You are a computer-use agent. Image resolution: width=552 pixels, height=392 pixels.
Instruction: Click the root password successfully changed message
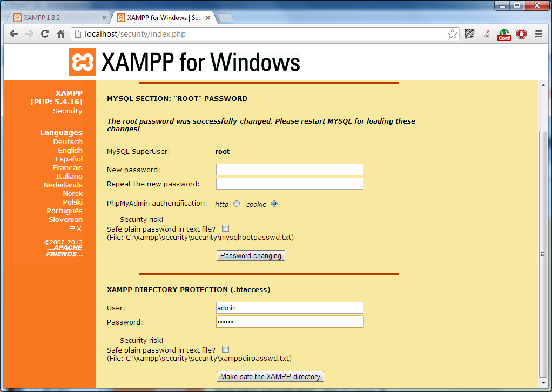click(x=261, y=125)
